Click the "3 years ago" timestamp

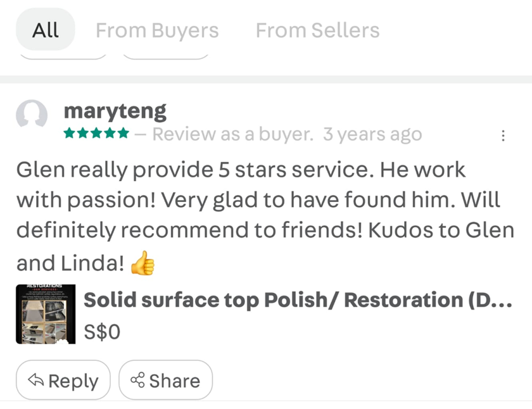pos(372,134)
